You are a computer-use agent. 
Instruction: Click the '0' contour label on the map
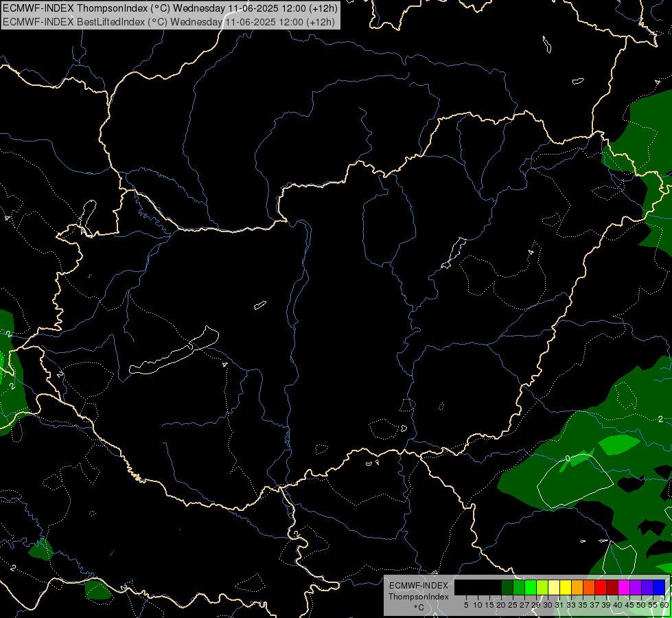568,459
